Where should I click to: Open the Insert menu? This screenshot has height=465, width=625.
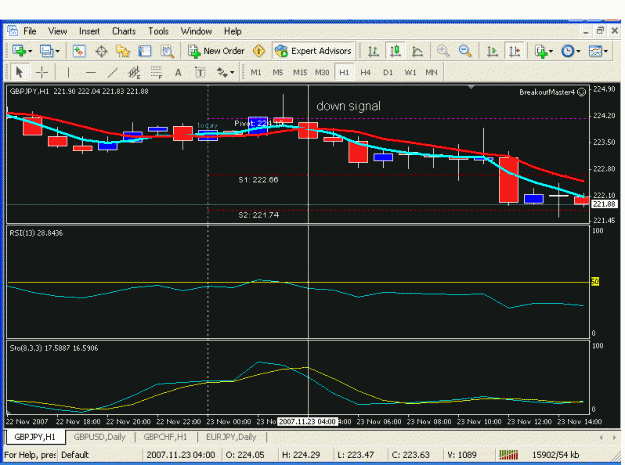click(x=89, y=31)
